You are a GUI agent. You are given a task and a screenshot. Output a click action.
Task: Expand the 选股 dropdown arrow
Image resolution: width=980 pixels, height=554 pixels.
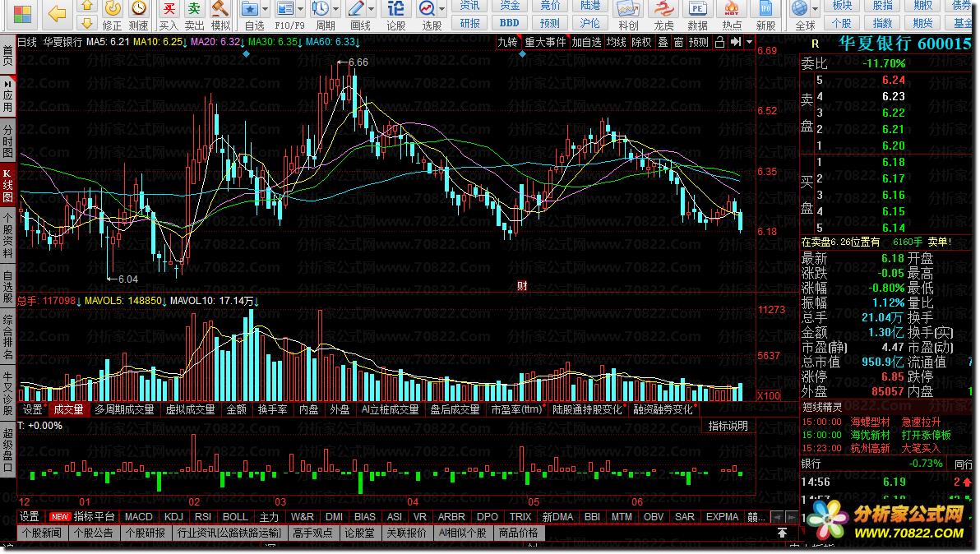click(x=442, y=9)
